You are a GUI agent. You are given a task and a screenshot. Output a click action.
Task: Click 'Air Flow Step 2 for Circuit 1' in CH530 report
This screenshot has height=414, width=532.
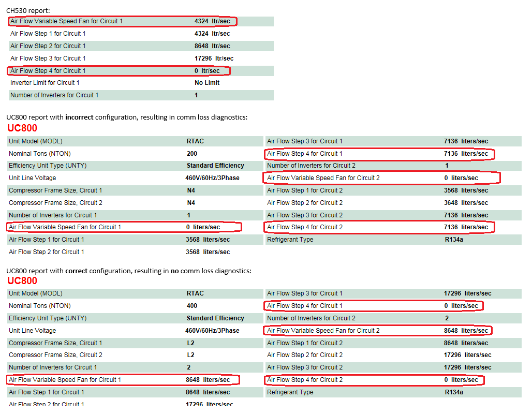[x=48, y=46]
